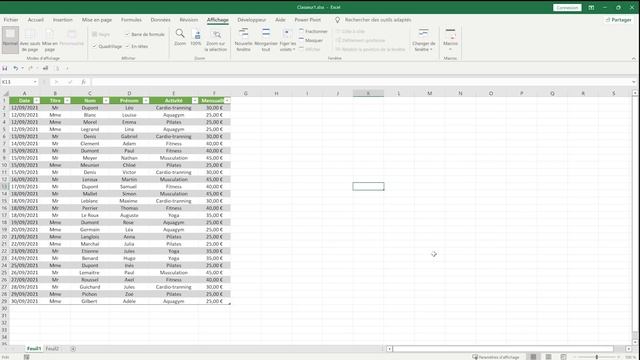Screen dimensions: 640x360
Task: Open the Accueil tab
Action: 36,20
